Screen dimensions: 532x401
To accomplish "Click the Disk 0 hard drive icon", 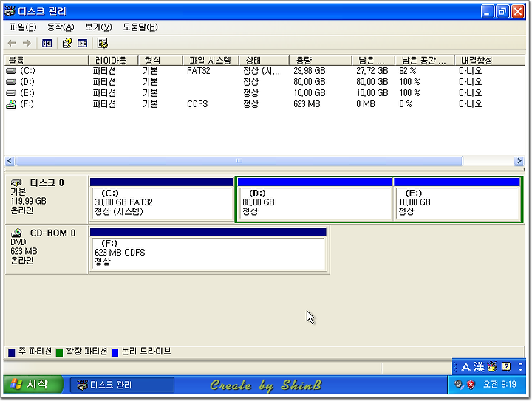I will coord(16,182).
